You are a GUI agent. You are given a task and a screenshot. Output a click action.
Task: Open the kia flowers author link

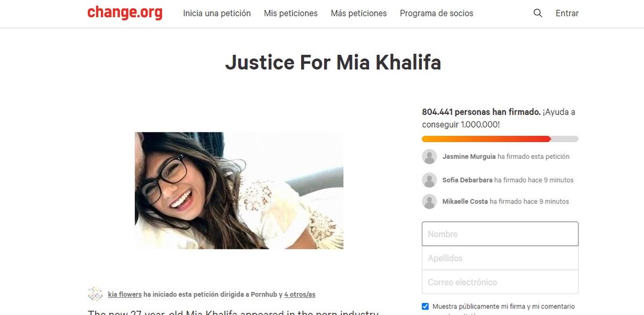[125, 294]
